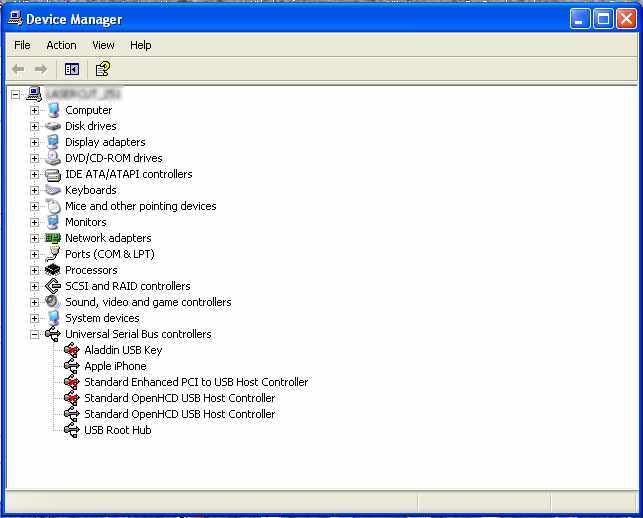Close the Device Manager window
643x518 pixels.
(627, 19)
